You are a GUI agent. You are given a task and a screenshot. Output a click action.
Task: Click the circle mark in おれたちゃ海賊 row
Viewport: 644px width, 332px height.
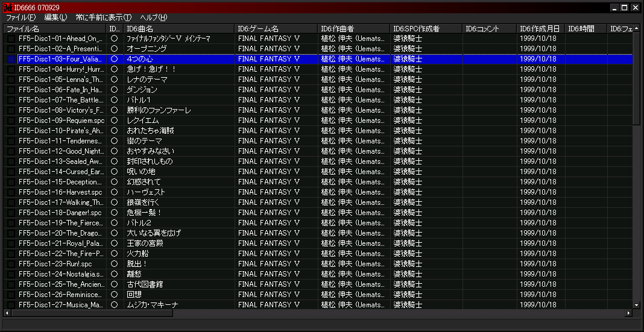(115, 131)
